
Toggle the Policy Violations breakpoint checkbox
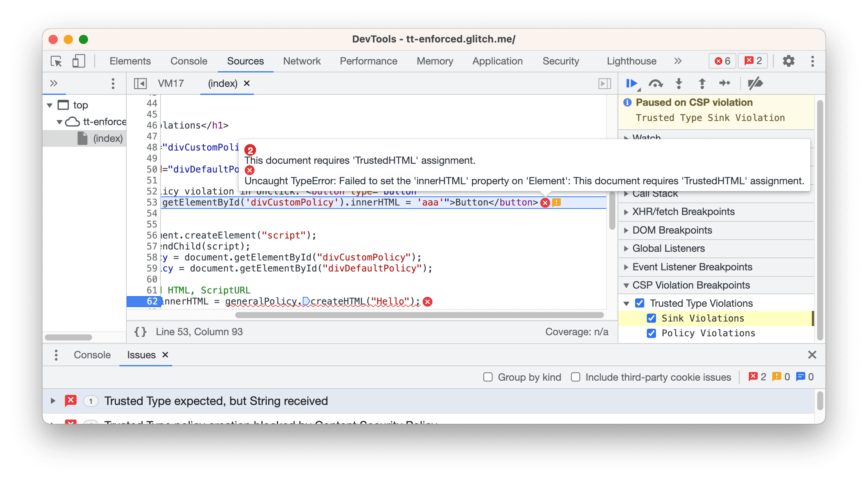pyautogui.click(x=650, y=333)
